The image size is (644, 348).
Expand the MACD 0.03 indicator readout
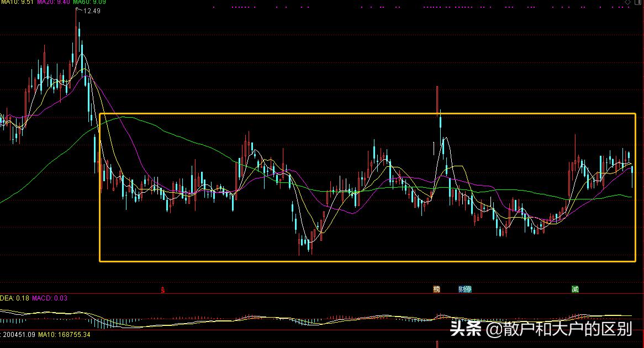tap(48, 298)
